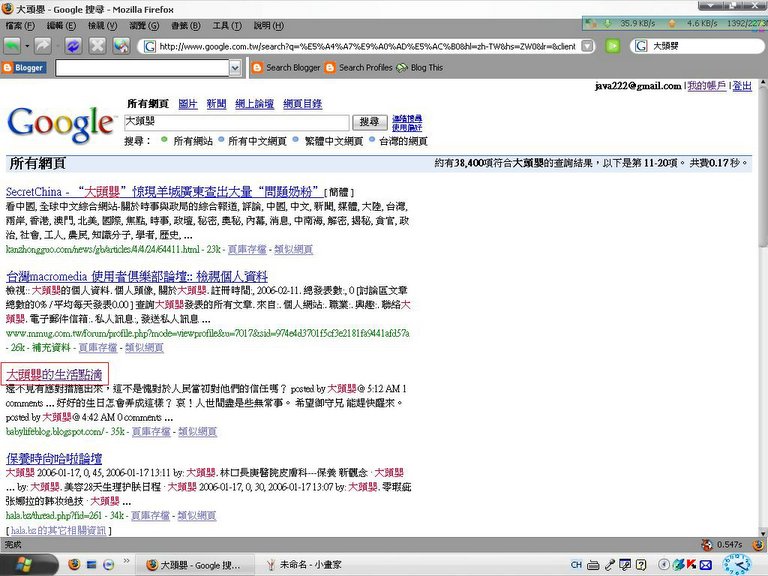768x576 pixels.
Task: Click the green Back arrow button
Action: (12, 46)
